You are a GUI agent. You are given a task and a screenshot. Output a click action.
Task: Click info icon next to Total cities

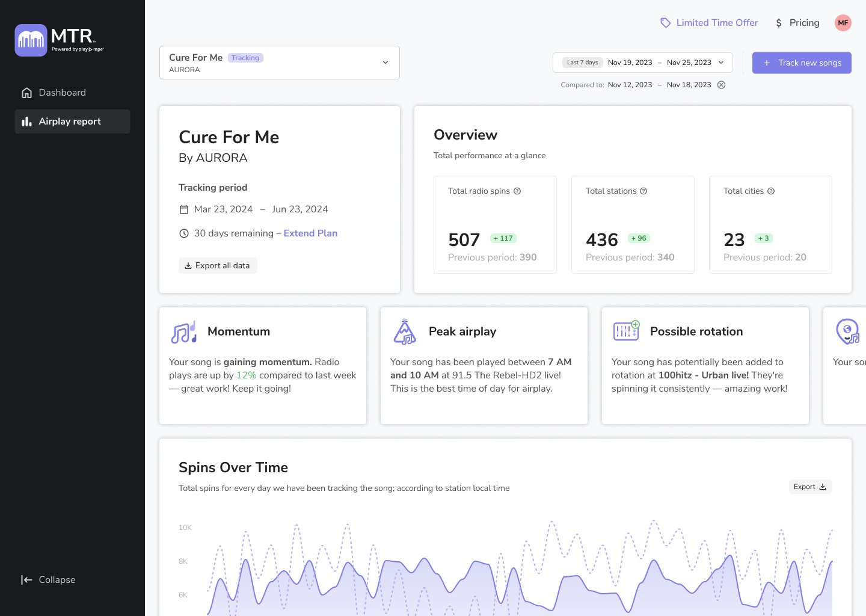click(771, 191)
